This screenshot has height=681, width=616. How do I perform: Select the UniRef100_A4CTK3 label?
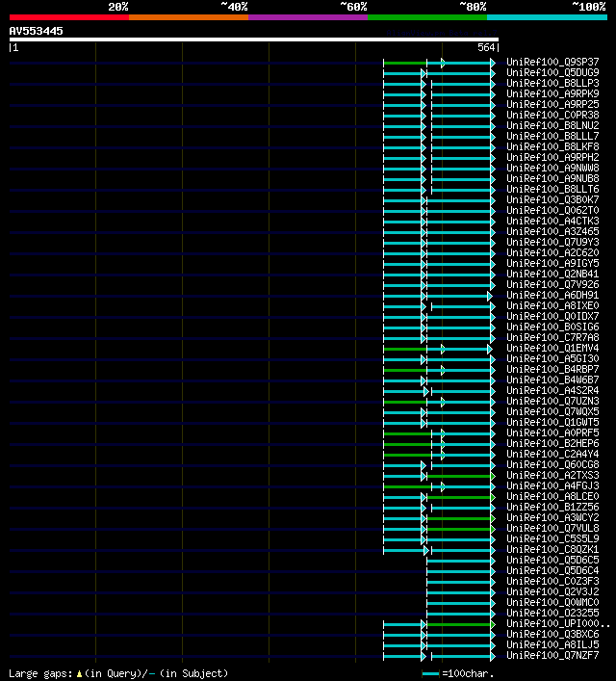point(552,221)
